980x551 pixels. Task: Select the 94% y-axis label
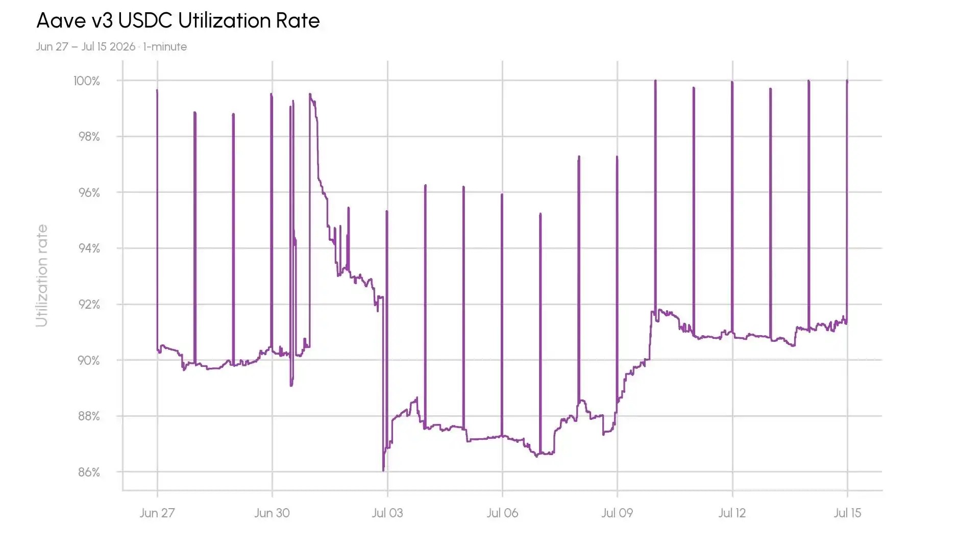pos(89,248)
